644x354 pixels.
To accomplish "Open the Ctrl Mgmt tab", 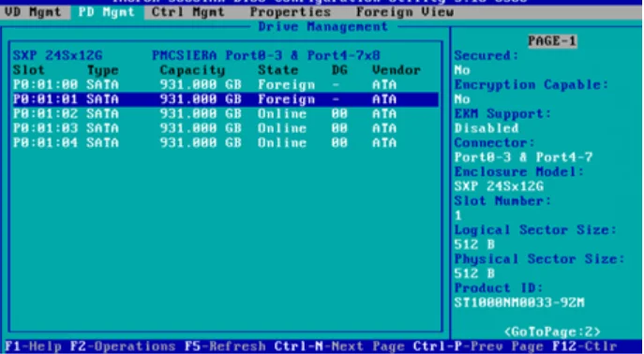I will pos(188,12).
